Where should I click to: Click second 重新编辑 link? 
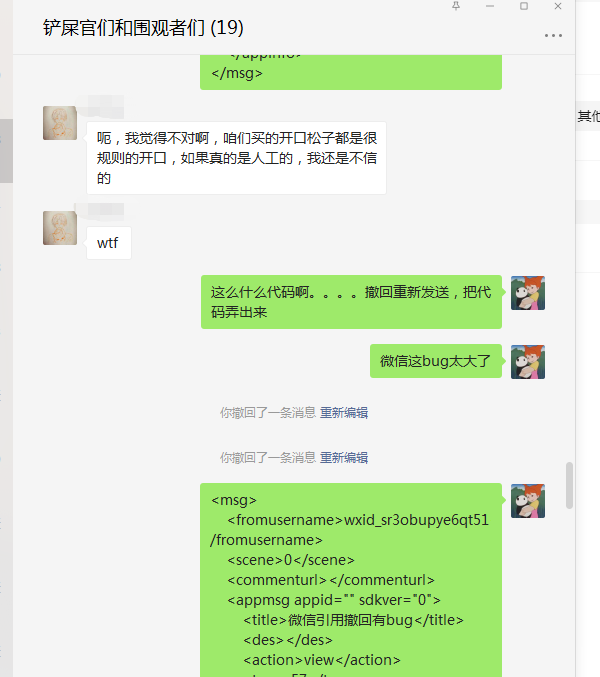pos(344,458)
